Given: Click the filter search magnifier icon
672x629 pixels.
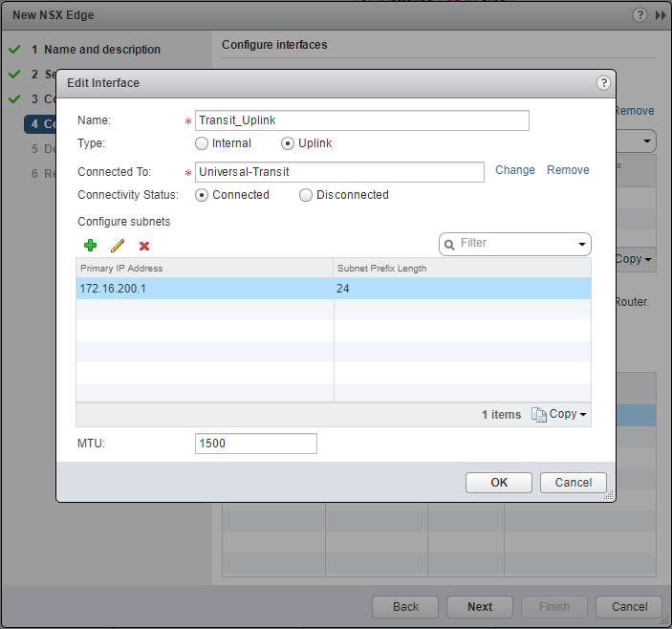Looking at the screenshot, I should click(x=448, y=244).
